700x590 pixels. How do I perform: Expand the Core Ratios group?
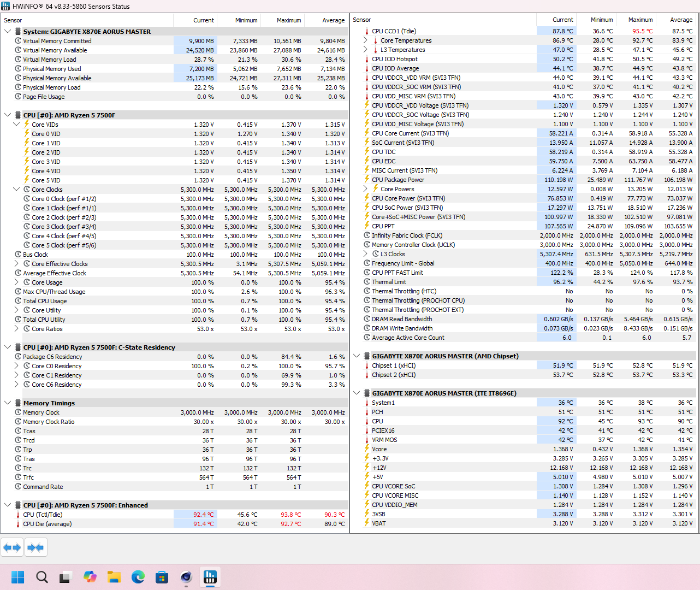coord(16,329)
